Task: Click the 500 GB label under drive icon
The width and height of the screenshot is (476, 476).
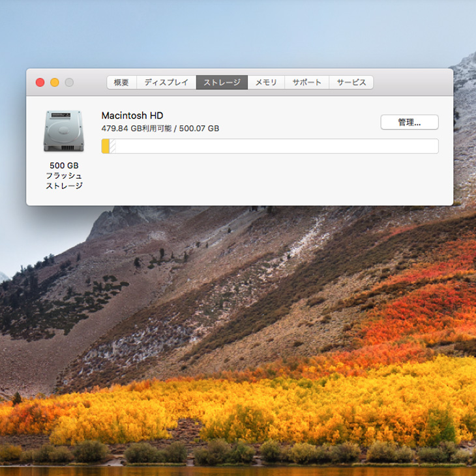Action: click(x=64, y=166)
